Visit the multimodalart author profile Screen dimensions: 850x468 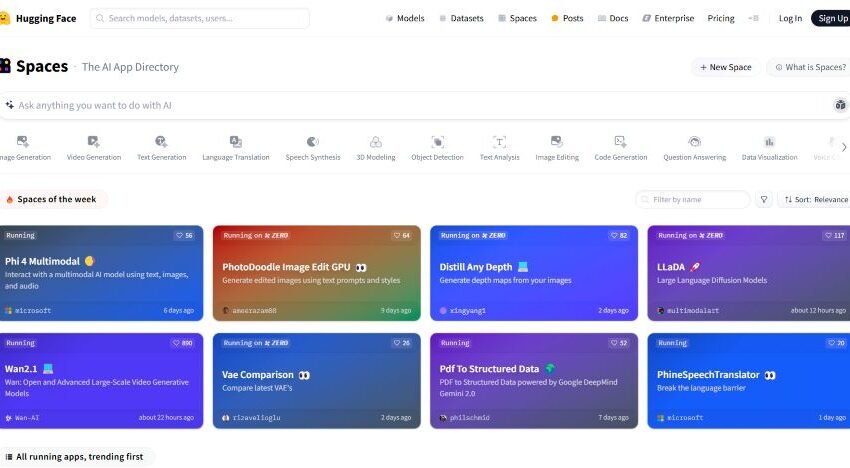tap(688, 311)
